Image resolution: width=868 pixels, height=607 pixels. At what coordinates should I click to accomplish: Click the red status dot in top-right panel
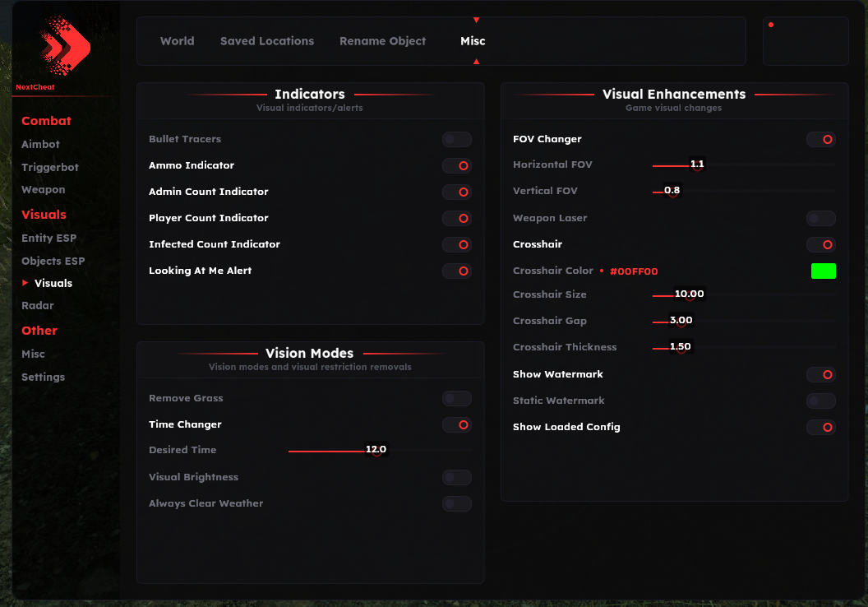(771, 25)
